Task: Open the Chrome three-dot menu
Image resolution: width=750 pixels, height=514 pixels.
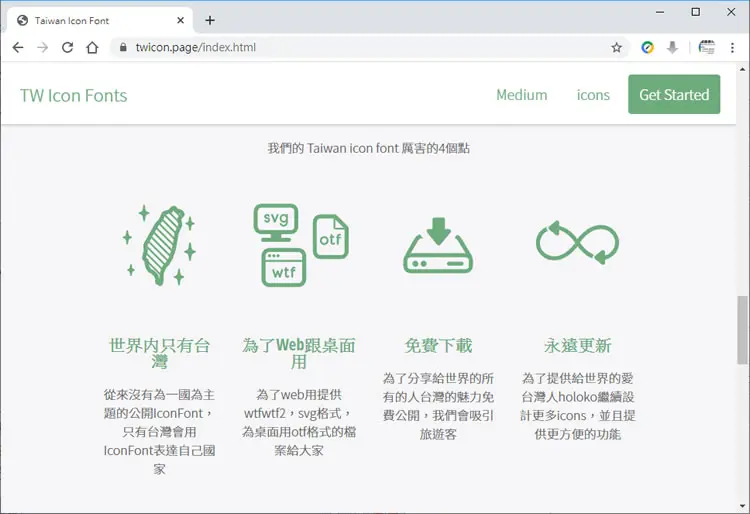Action: tap(732, 47)
